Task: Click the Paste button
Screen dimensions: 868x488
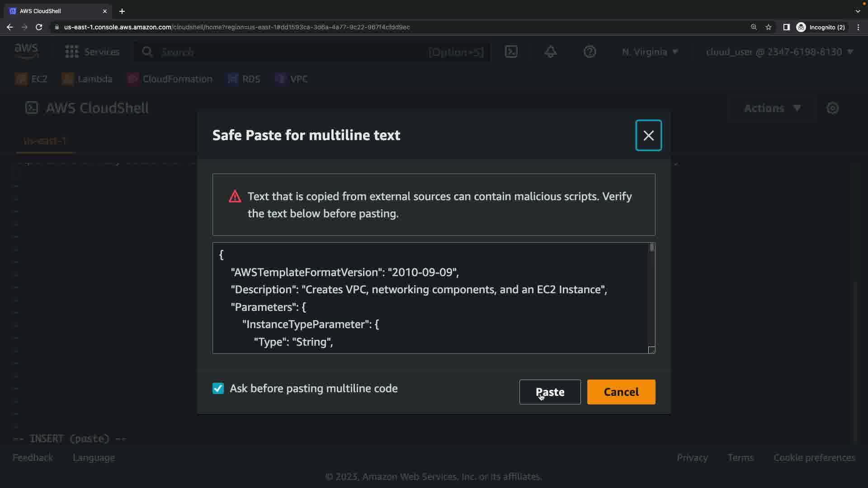Action: (x=550, y=392)
